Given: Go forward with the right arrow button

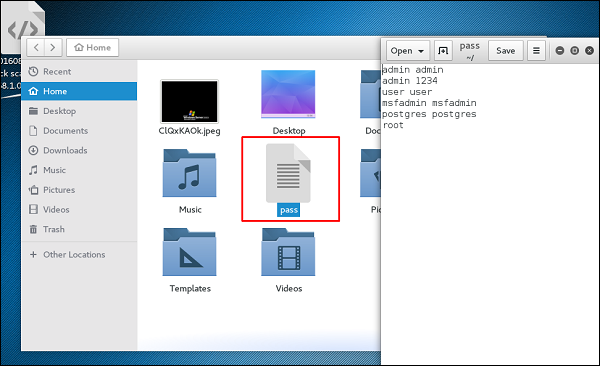Looking at the screenshot, I should point(54,47).
